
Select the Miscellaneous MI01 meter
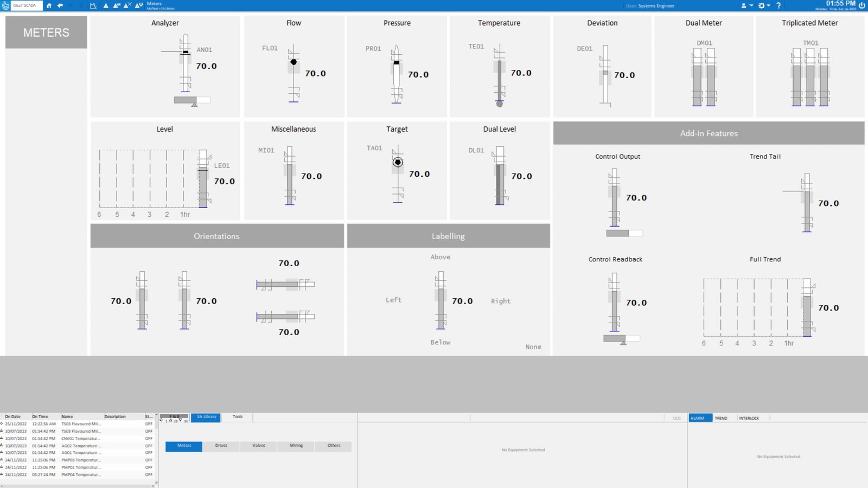pyautogui.click(x=290, y=176)
